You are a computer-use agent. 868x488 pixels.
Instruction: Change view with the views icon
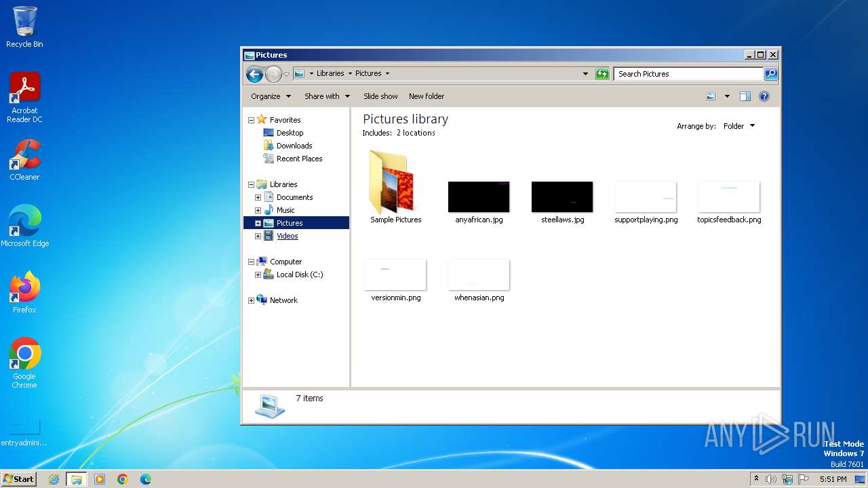(x=711, y=96)
